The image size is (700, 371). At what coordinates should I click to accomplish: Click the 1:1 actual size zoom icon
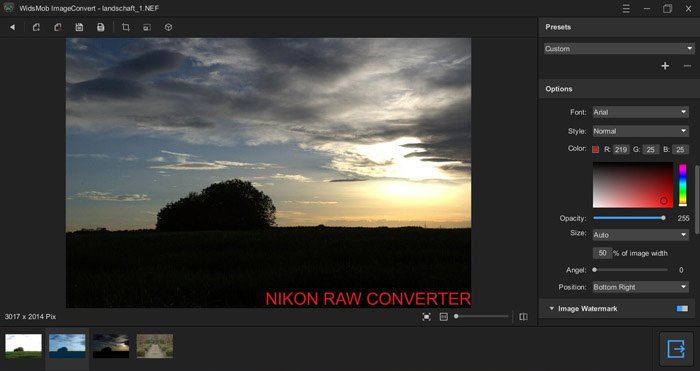(444, 317)
